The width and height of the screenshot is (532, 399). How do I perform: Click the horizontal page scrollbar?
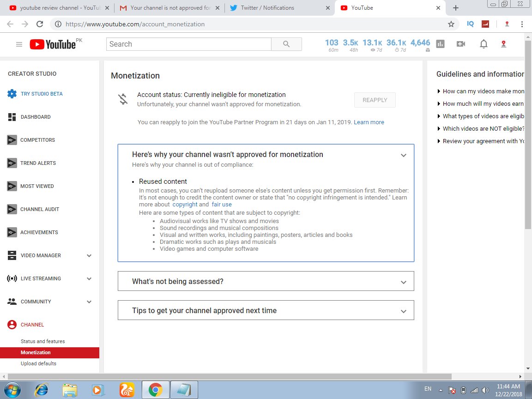point(230,376)
